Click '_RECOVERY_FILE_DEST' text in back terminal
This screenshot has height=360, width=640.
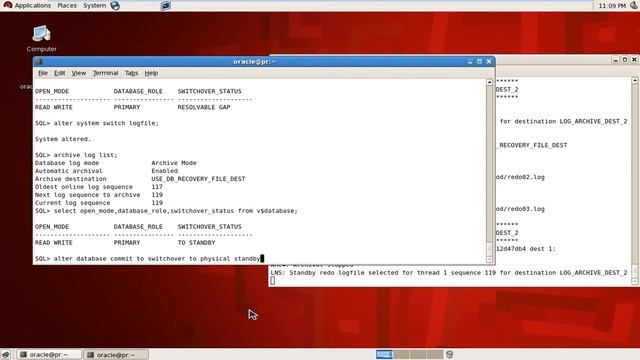click(x=531, y=145)
